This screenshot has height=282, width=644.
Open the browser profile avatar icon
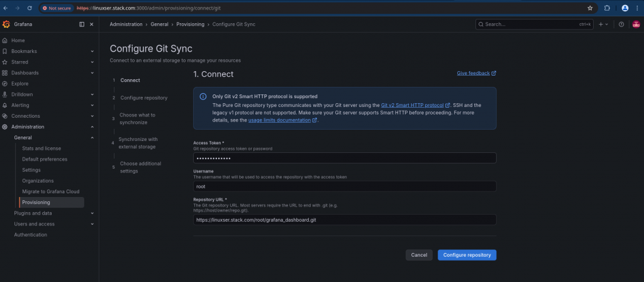625,8
